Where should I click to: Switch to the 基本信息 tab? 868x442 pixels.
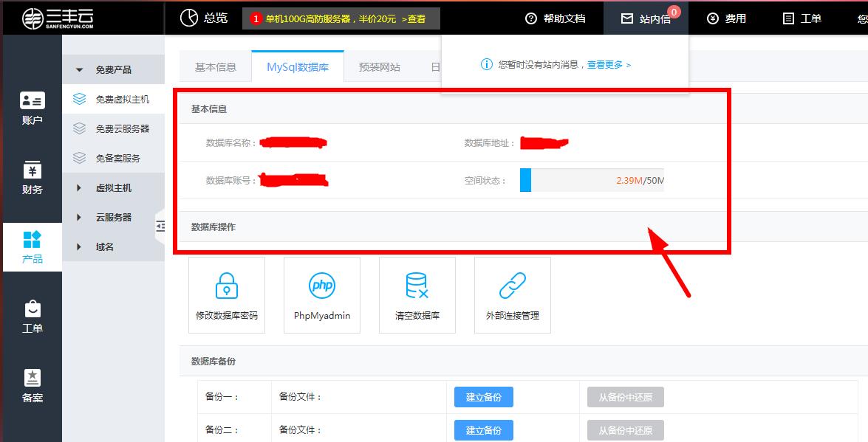(x=215, y=66)
